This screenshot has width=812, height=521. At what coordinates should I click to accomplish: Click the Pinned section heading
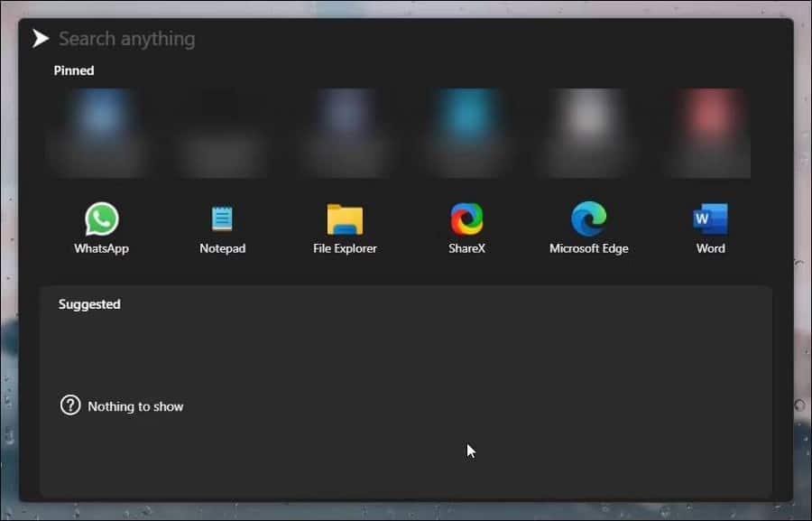[x=74, y=70]
